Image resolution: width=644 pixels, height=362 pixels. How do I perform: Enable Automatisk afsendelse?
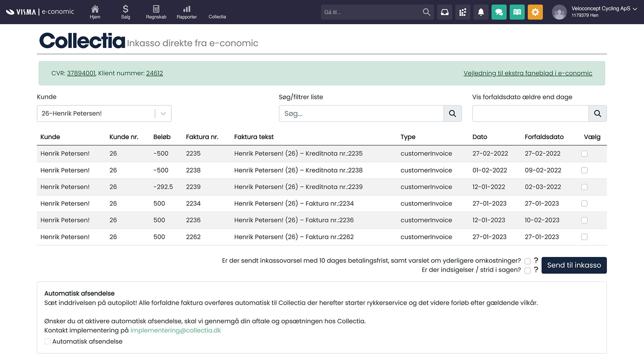click(47, 341)
